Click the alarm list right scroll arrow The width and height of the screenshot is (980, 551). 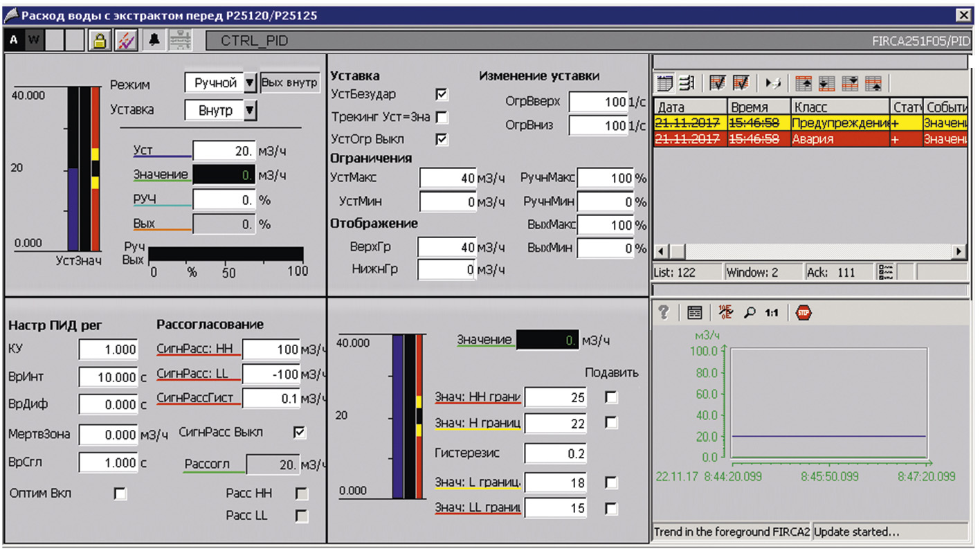[959, 251]
